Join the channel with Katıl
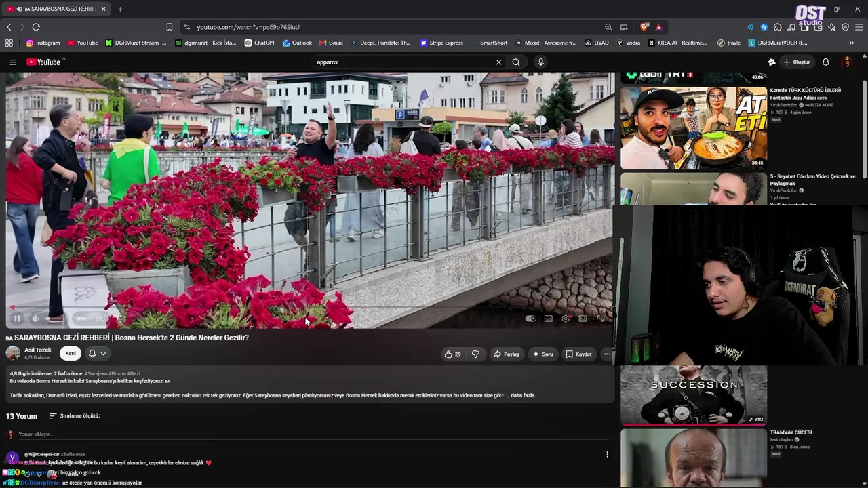Viewport: 868px width, 488px height. [71, 353]
